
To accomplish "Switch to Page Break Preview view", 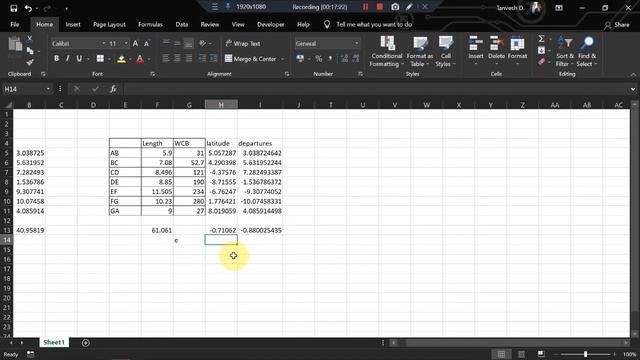I will [541, 354].
